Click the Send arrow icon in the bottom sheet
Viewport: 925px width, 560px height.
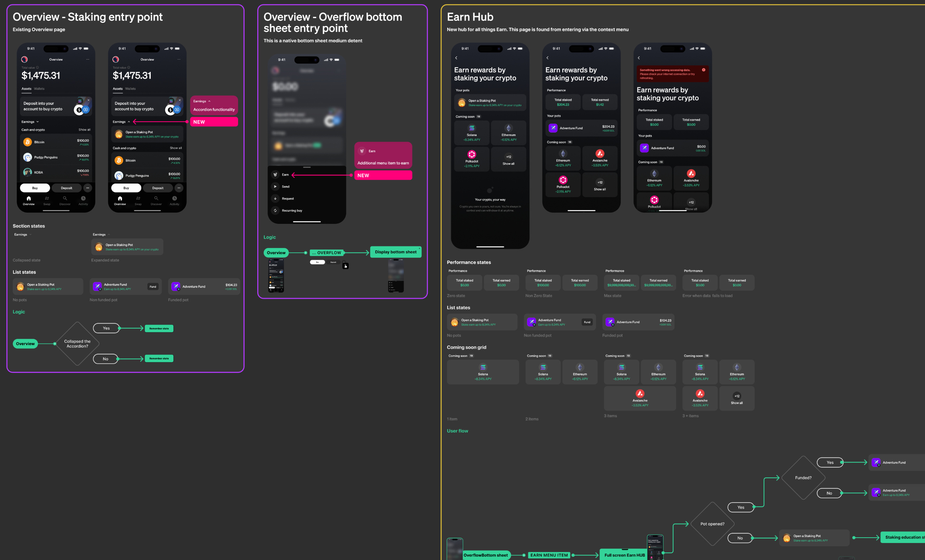(x=275, y=186)
